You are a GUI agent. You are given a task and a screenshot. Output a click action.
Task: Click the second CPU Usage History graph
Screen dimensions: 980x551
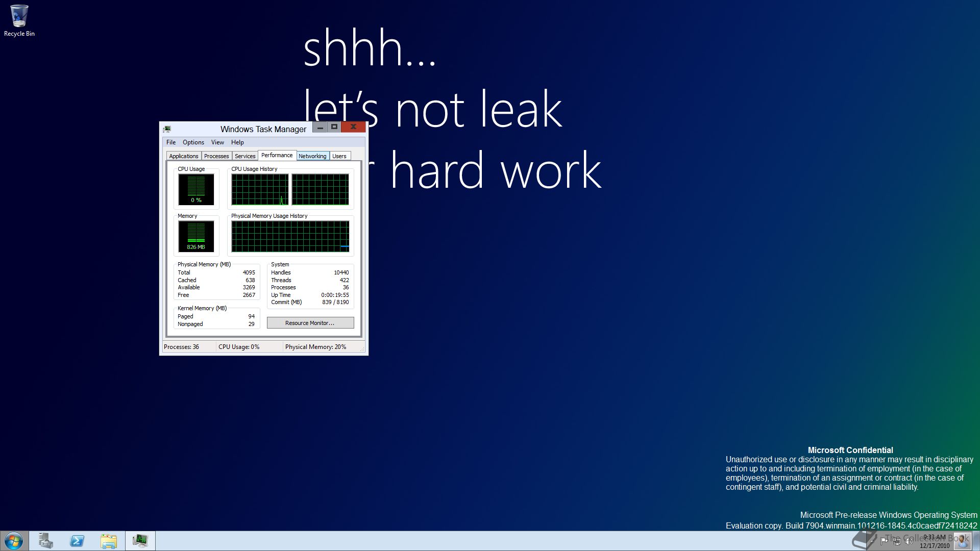pos(320,189)
